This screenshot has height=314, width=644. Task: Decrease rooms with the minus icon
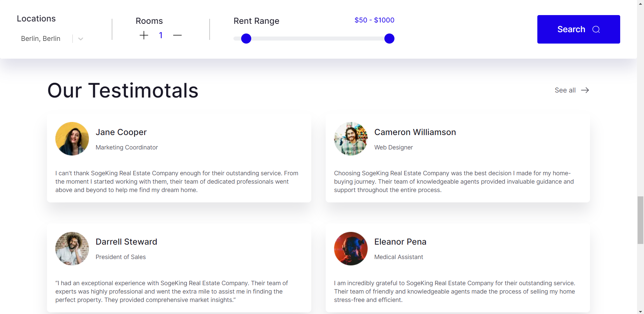pos(177,35)
